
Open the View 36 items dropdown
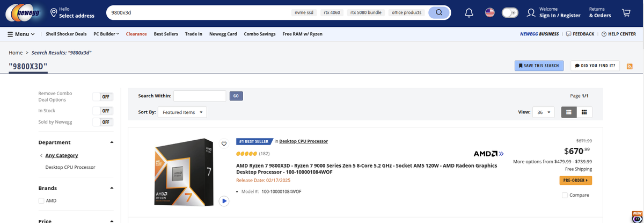pyautogui.click(x=544, y=112)
